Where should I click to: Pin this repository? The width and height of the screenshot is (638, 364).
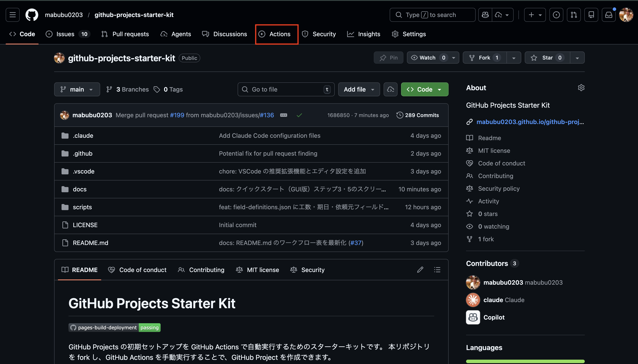click(x=388, y=58)
